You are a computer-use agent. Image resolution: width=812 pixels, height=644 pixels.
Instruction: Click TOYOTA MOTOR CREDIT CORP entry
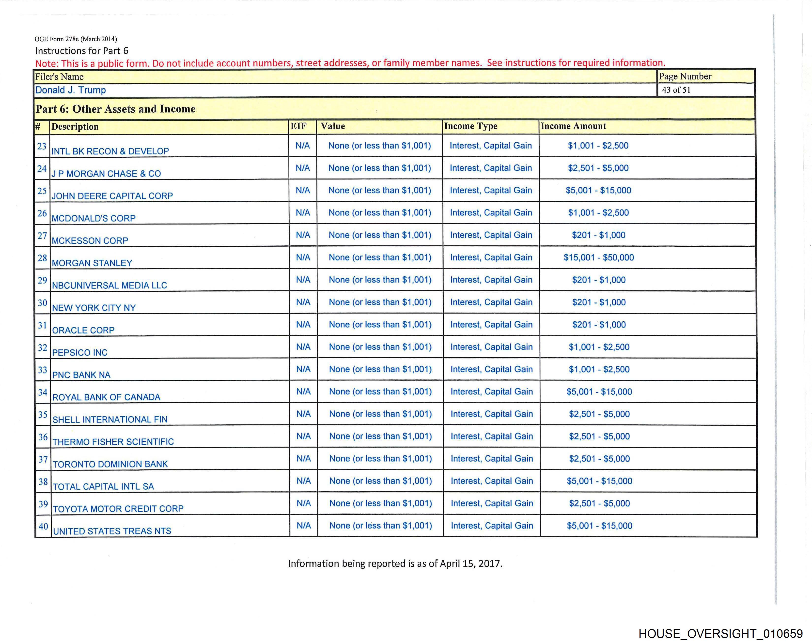tap(118, 509)
